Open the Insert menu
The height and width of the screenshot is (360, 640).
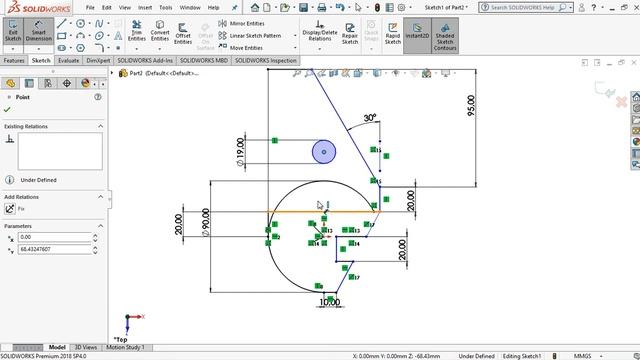tap(145, 7)
